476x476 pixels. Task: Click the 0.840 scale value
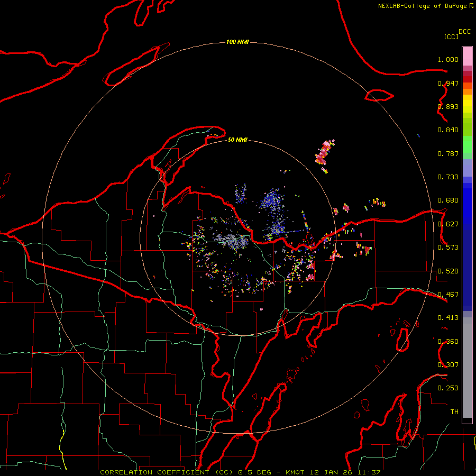[448, 130]
